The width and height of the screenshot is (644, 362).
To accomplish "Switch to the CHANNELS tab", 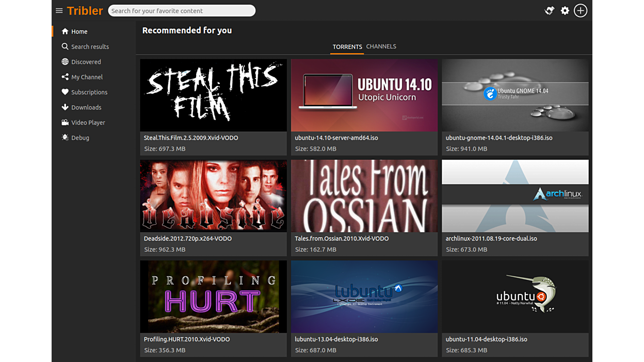I will coord(381,46).
